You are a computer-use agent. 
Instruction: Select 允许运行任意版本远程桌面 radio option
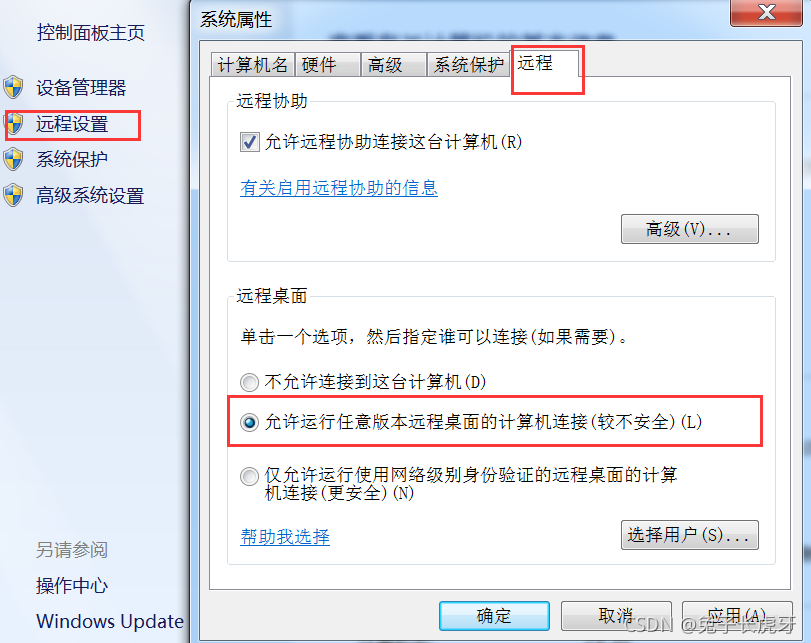249,423
